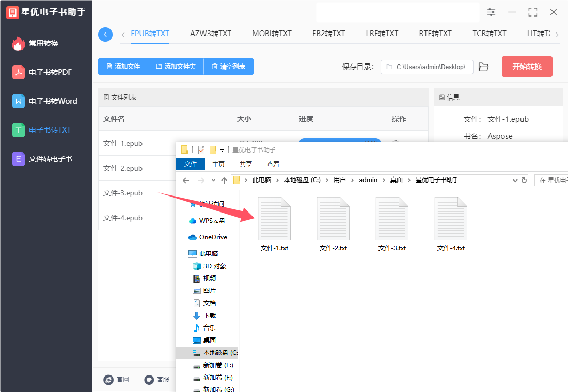Open 电子书转PDF section
Viewport: 568px width, 392px height.
(42, 72)
